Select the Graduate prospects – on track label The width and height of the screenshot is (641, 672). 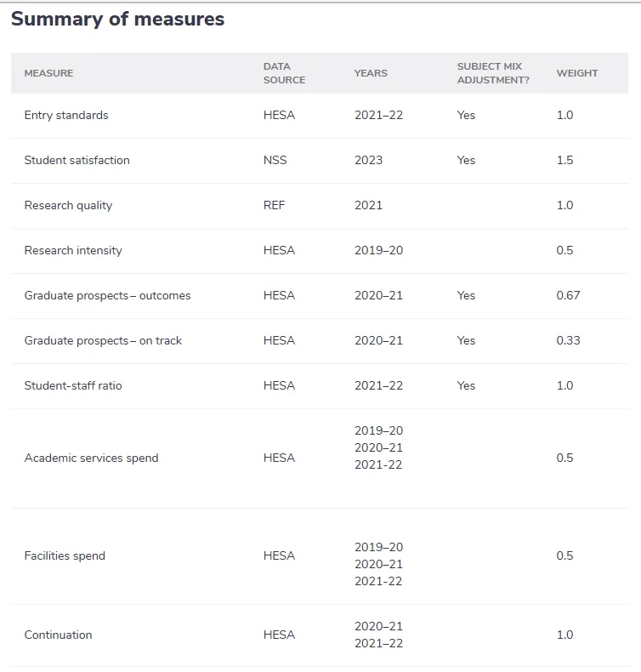103,340
